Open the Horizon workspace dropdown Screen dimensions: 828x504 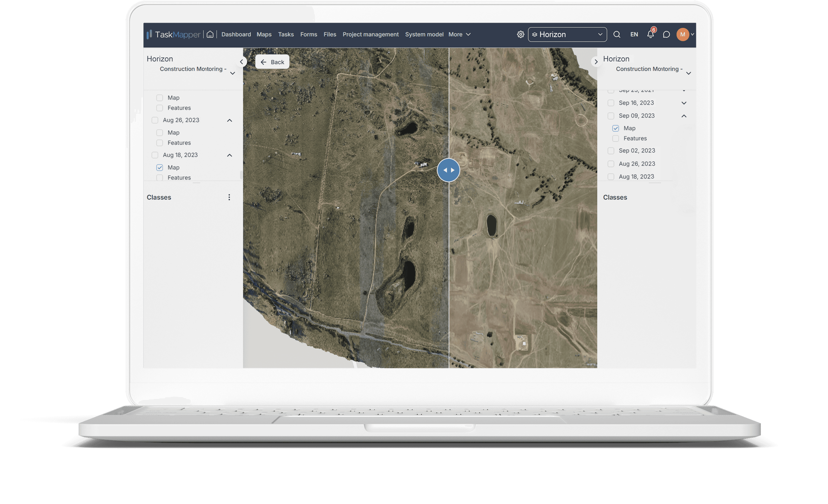[567, 34]
